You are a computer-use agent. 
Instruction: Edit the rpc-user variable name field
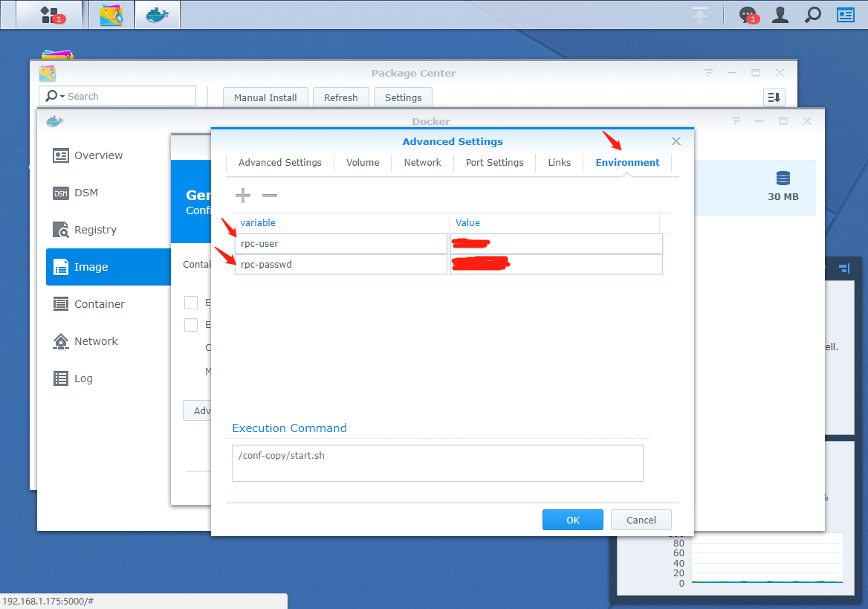point(341,244)
